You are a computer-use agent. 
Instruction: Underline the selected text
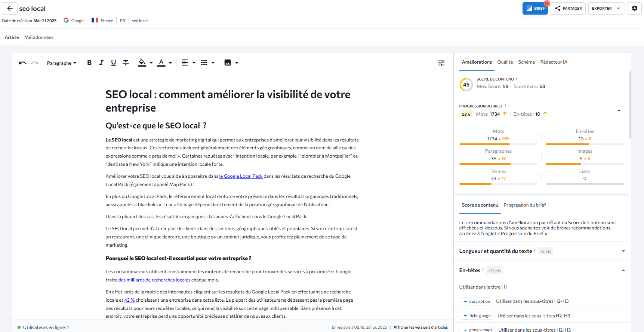(114, 63)
